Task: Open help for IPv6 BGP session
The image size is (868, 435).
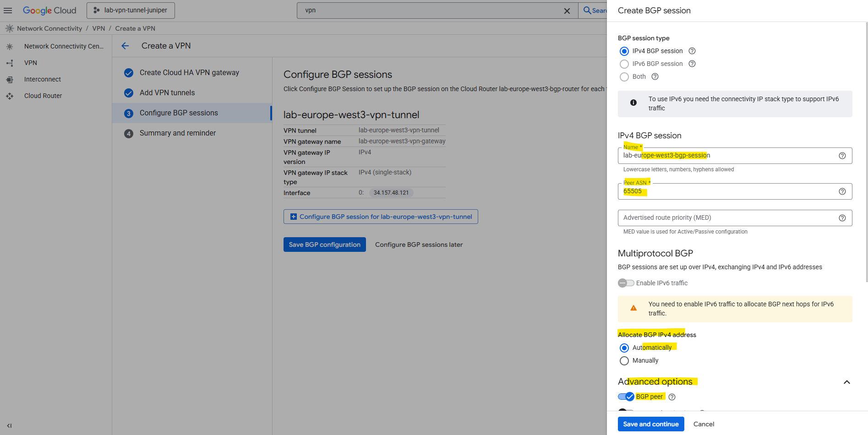Action: coord(692,64)
